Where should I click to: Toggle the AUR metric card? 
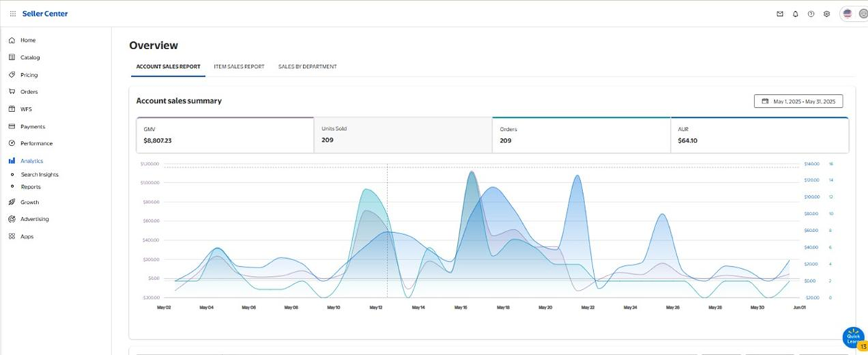759,134
